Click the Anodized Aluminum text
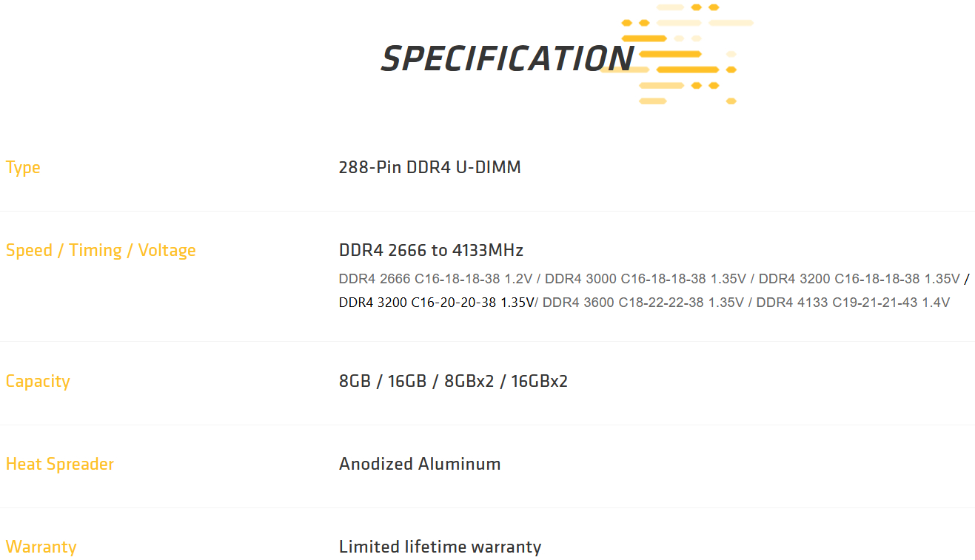Image resolution: width=975 pixels, height=560 pixels. tap(420, 464)
